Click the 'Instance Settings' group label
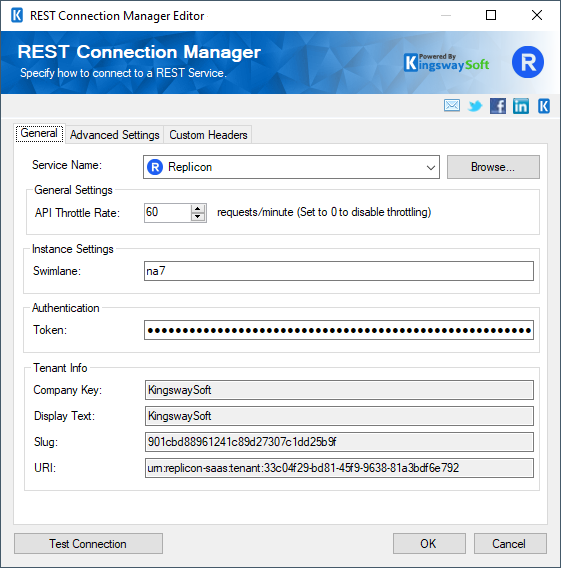Viewport: 561px width, 568px height. pyautogui.click(x=72, y=249)
